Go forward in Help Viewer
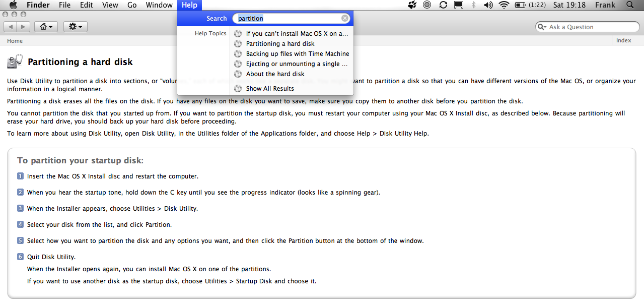 coord(24,26)
